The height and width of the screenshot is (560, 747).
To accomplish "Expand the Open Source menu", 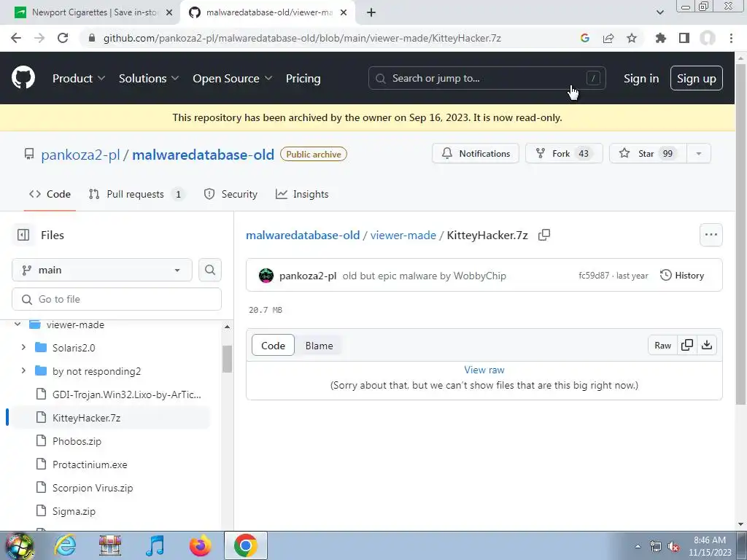I will click(x=233, y=79).
